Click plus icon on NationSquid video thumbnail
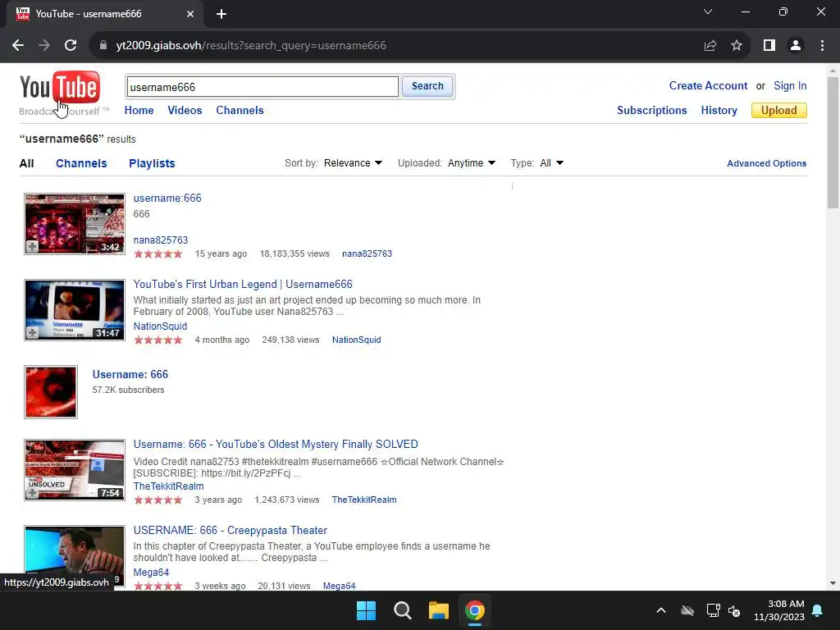Viewport: 840px width, 630px height. click(x=32, y=333)
